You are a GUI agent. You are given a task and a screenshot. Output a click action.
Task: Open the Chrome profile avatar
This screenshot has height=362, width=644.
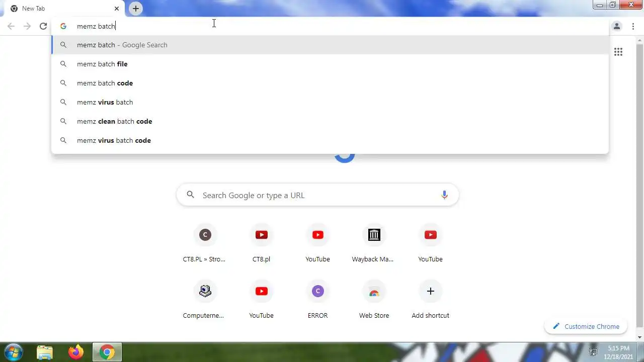coord(616,26)
